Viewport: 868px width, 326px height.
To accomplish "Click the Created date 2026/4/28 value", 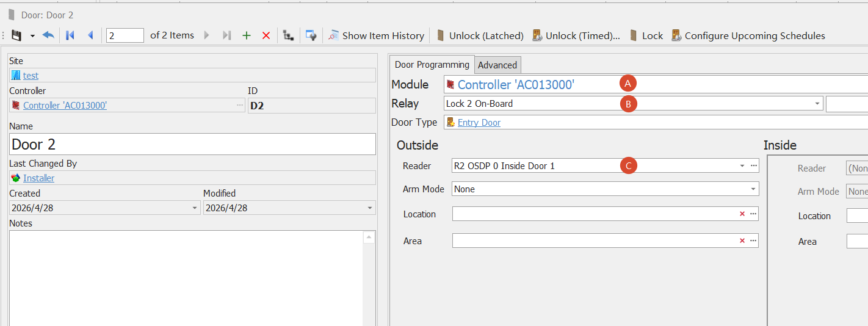I will pos(32,208).
